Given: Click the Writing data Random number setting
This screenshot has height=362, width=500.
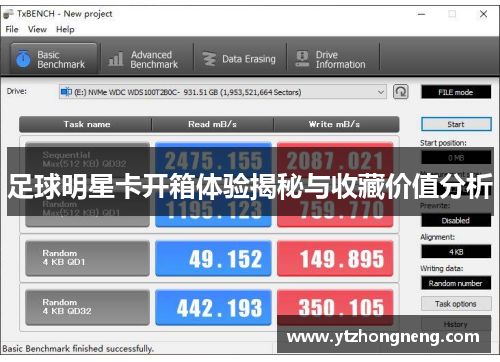Looking at the screenshot, I should [456, 283].
